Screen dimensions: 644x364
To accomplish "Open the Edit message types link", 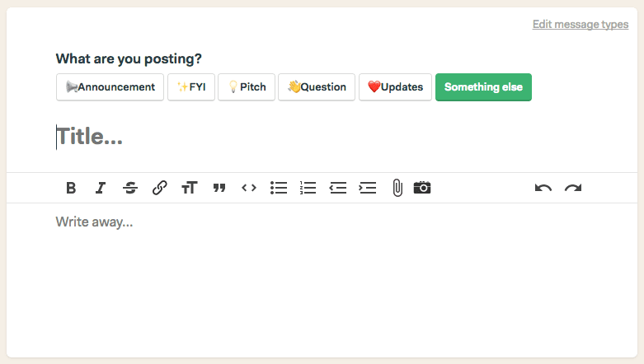I will (581, 24).
